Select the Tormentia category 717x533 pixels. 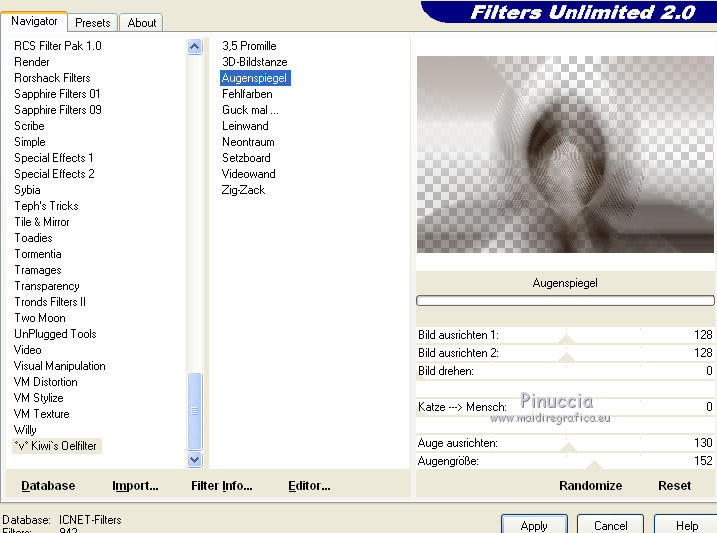click(x=37, y=254)
